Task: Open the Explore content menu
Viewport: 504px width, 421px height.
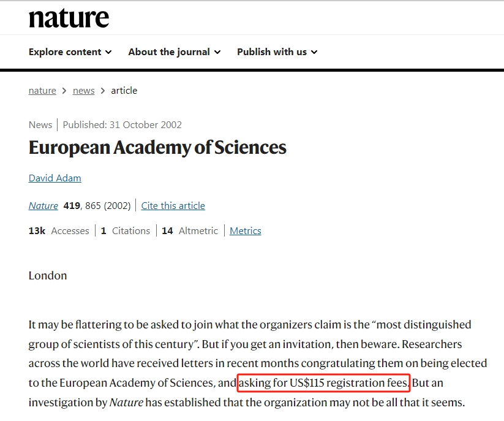Action: [70, 51]
